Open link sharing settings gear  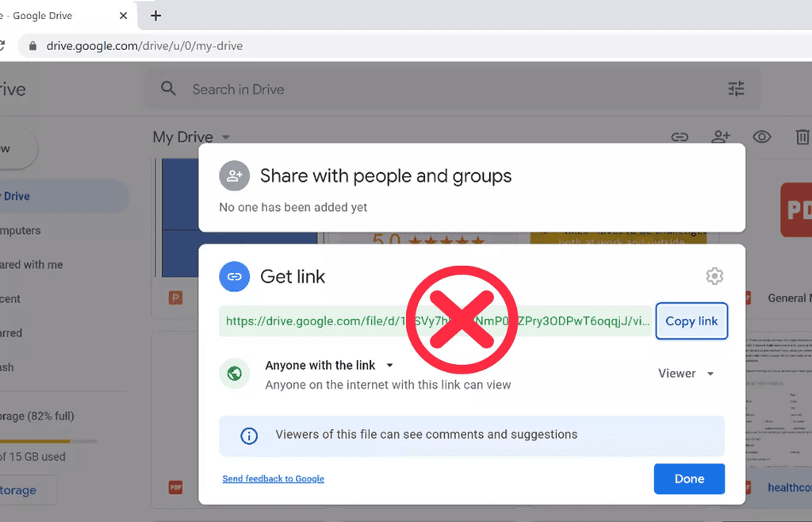click(714, 276)
